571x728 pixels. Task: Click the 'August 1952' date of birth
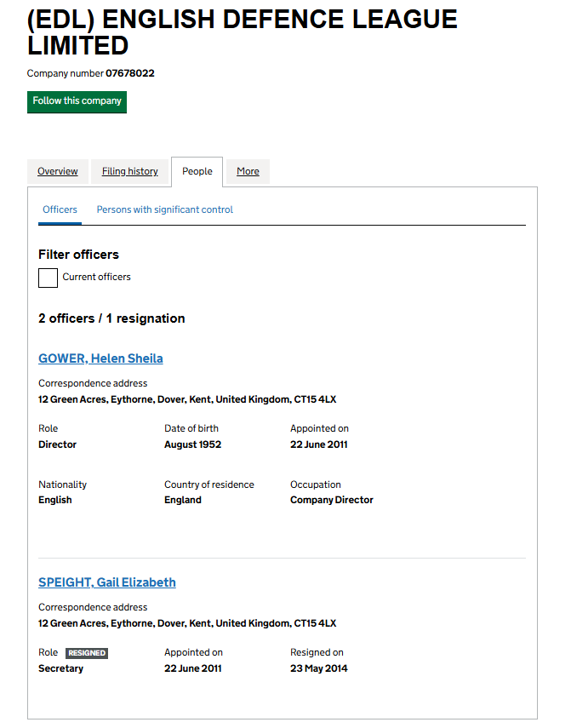click(193, 444)
